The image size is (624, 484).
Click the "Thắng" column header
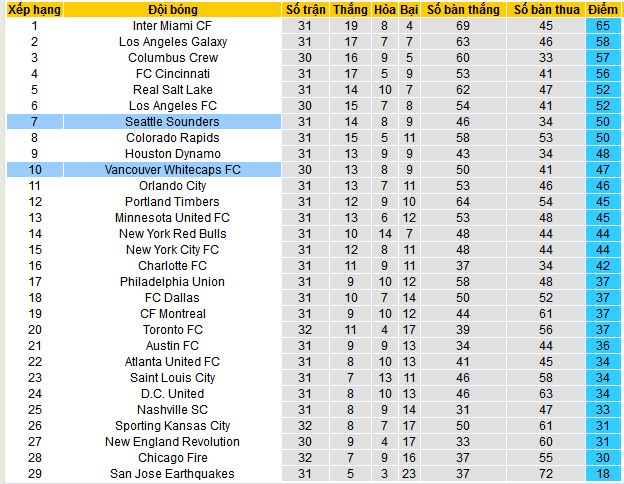click(x=351, y=9)
